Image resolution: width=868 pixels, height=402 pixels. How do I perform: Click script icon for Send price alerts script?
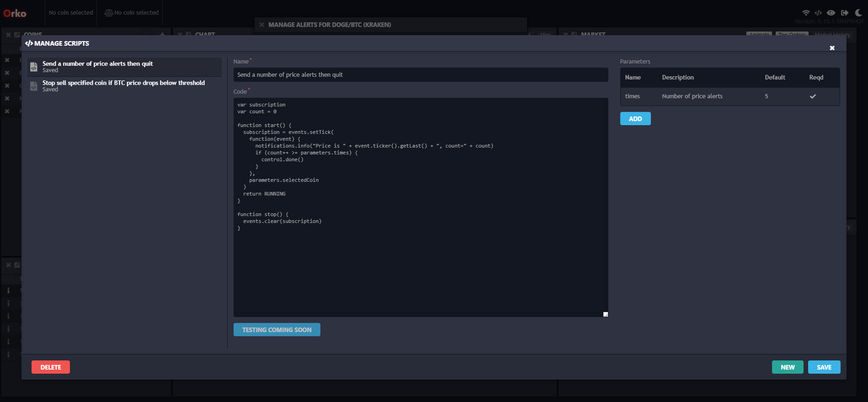(x=34, y=67)
